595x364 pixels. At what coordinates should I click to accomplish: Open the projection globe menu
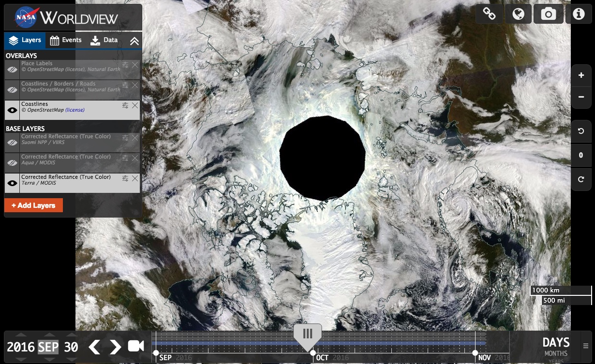(x=519, y=15)
